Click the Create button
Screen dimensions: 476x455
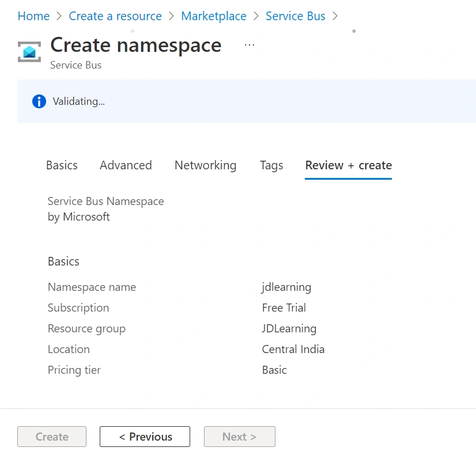[52, 437]
